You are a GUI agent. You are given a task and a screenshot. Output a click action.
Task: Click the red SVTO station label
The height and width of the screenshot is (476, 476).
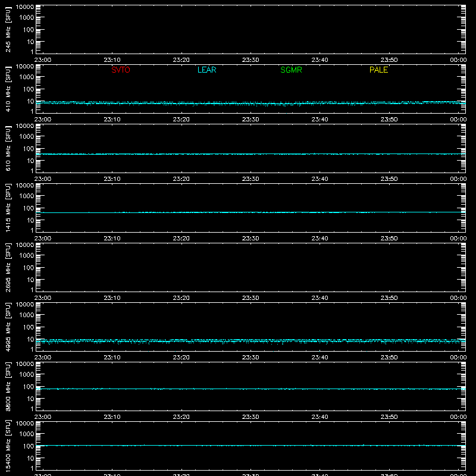[121, 70]
